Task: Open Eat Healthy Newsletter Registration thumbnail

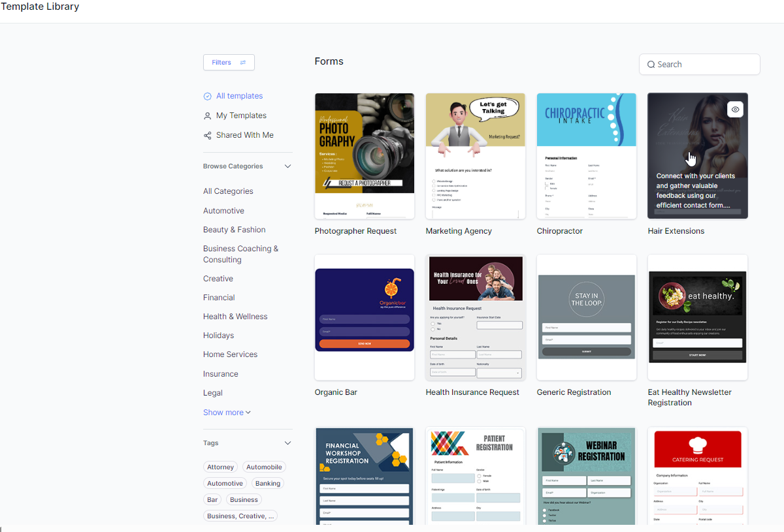Action: point(698,317)
